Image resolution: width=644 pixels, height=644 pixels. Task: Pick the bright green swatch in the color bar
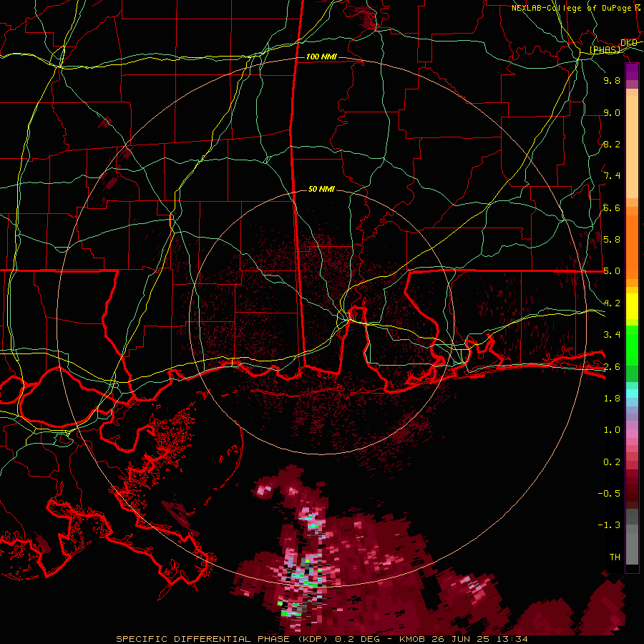[x=632, y=345]
